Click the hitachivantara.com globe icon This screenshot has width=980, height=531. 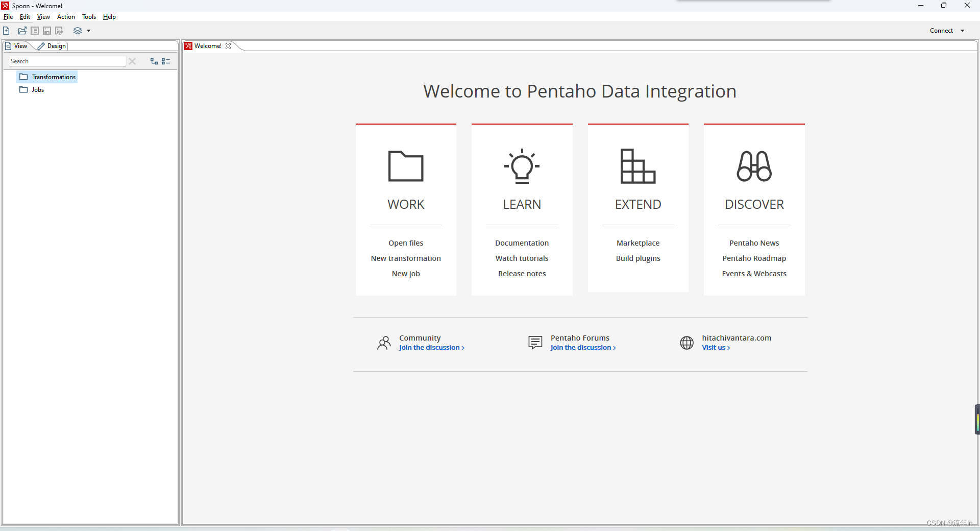pyautogui.click(x=687, y=343)
